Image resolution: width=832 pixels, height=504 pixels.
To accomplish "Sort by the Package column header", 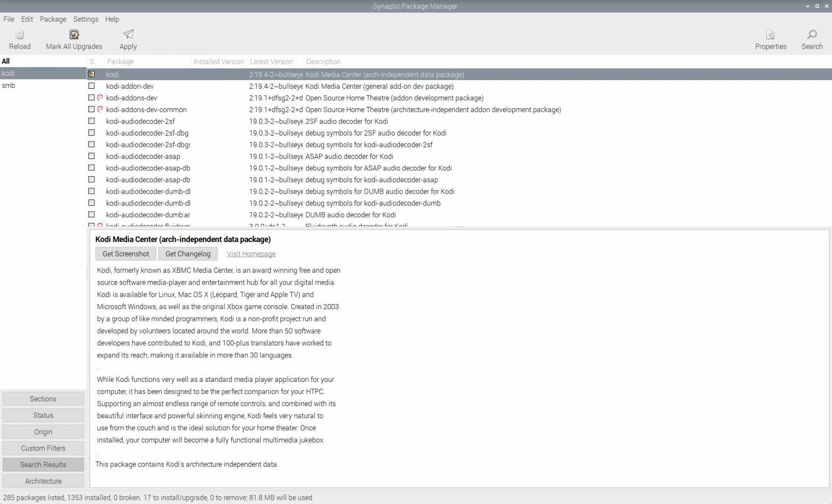I will click(x=147, y=61).
